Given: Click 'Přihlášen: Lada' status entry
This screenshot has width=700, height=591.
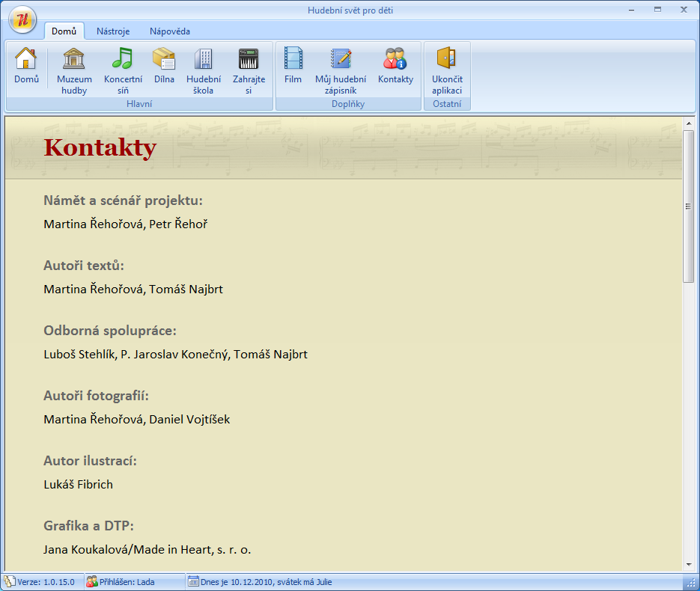Looking at the screenshot, I should pos(127,581).
